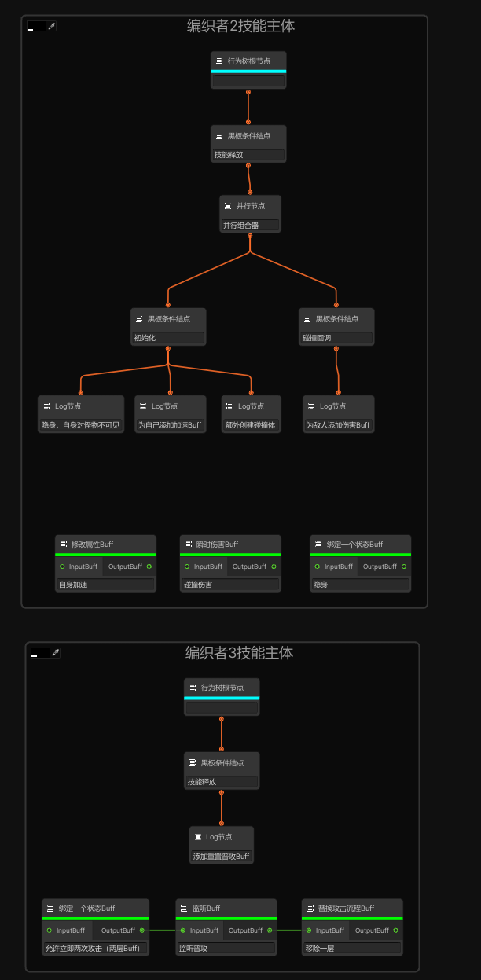Screen dimensions: 481x980
Task: Edit the 初始化 description field
Action: pyautogui.click(x=168, y=338)
